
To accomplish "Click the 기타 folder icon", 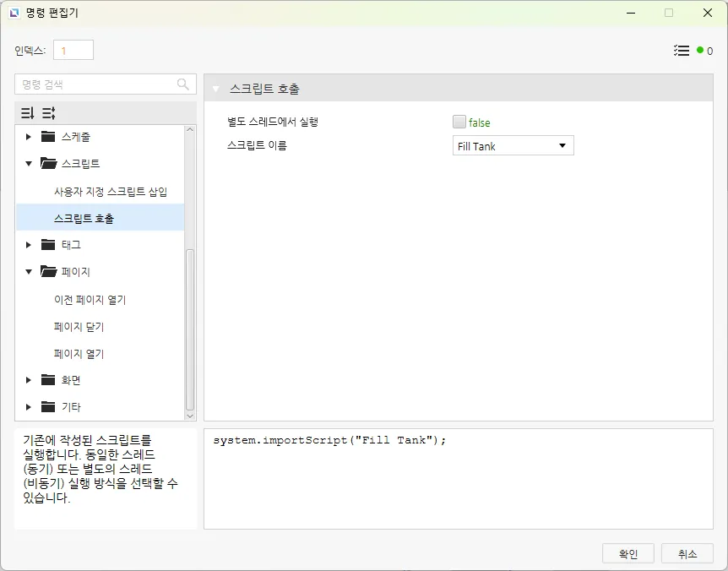I will [48, 407].
